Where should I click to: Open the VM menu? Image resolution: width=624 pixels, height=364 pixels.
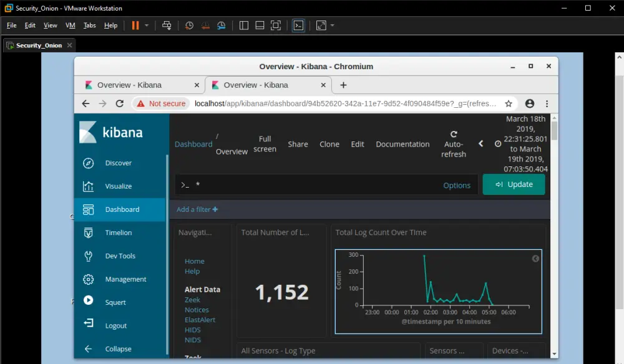tap(70, 26)
